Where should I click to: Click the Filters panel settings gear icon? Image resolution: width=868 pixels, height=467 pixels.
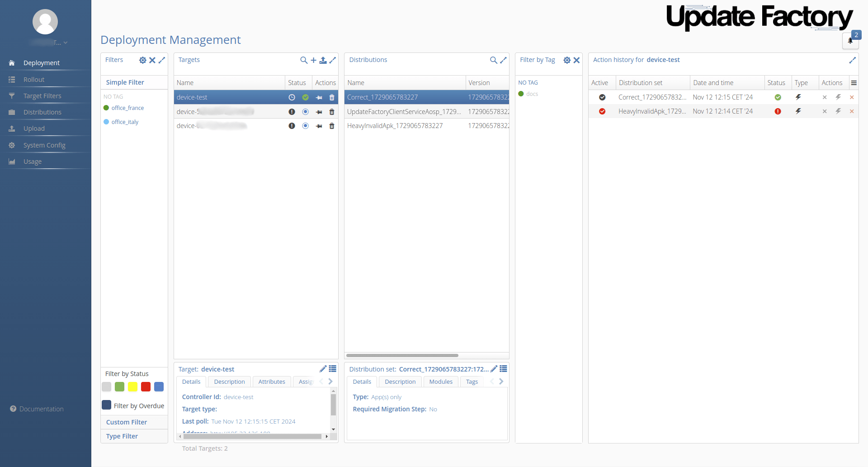[143, 60]
